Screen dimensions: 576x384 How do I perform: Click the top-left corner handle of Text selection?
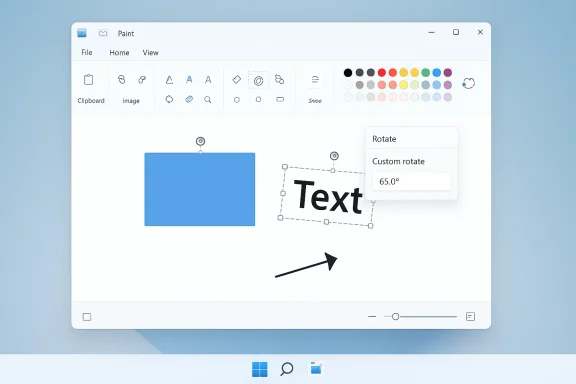285,167
